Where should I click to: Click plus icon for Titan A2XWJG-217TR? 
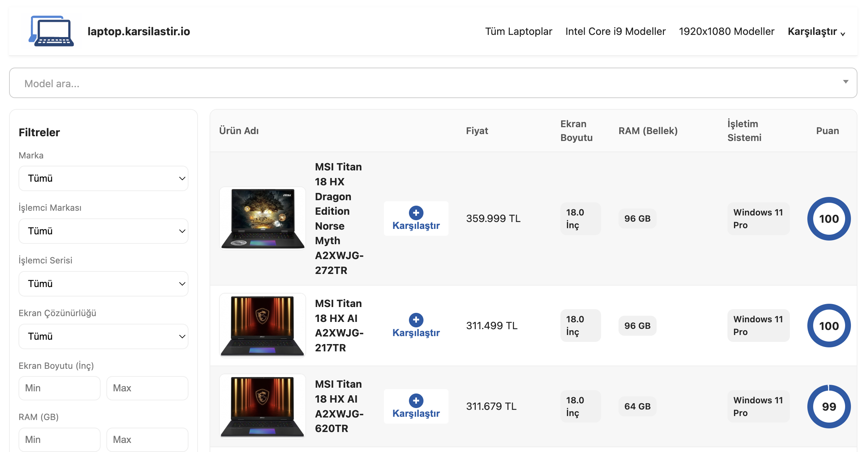coord(416,320)
